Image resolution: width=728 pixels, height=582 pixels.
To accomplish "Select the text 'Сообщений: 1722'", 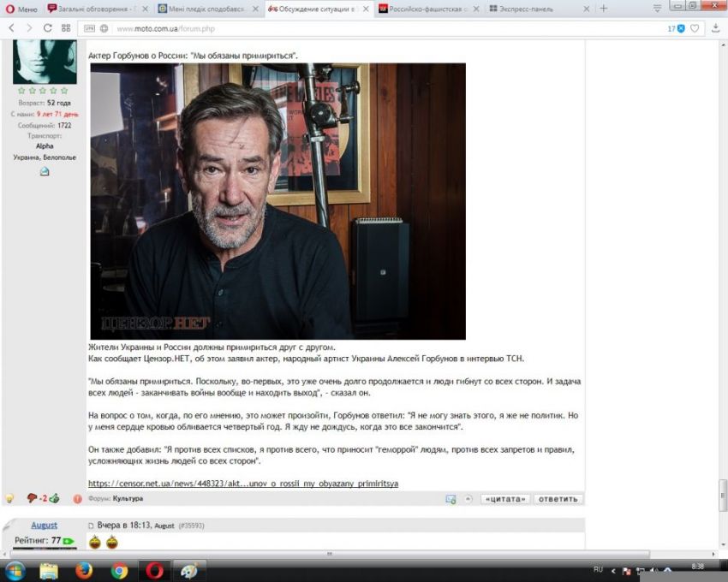I will (45, 125).
